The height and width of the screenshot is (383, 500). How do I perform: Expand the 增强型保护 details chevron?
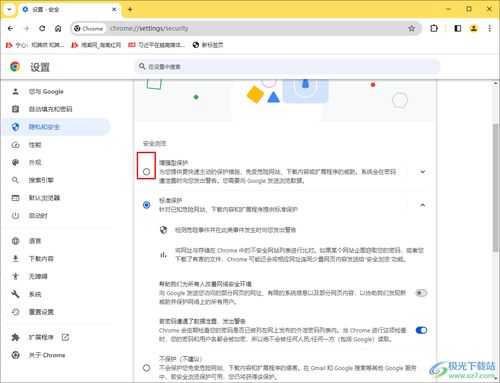point(423,172)
